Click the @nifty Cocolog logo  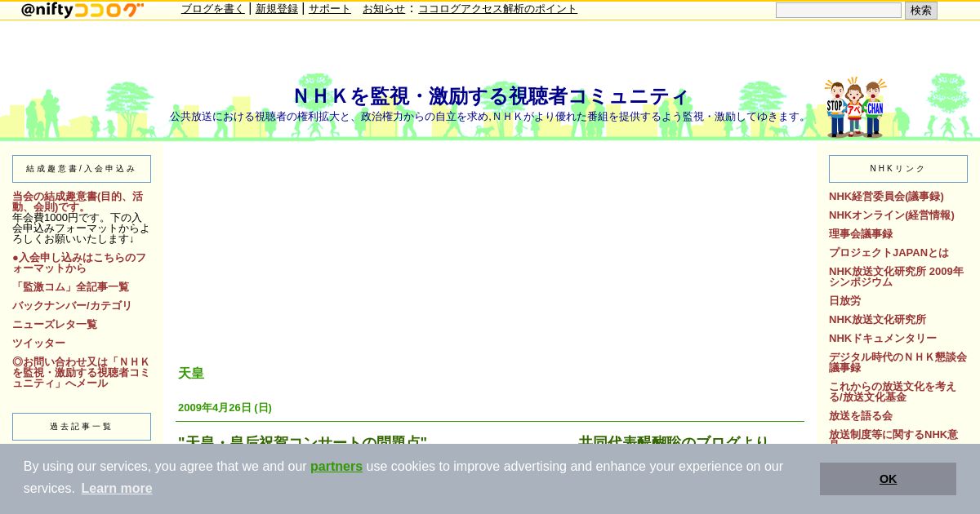82,10
